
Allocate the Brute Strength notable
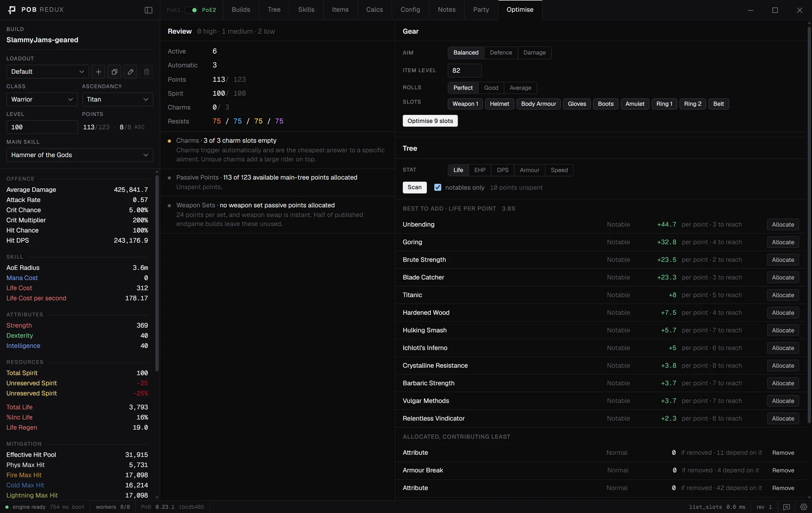[783, 260]
